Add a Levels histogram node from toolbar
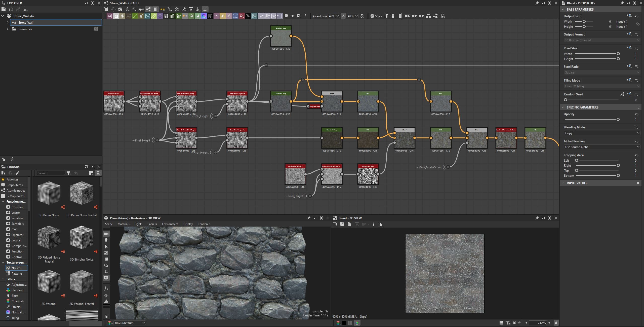 coord(198,16)
